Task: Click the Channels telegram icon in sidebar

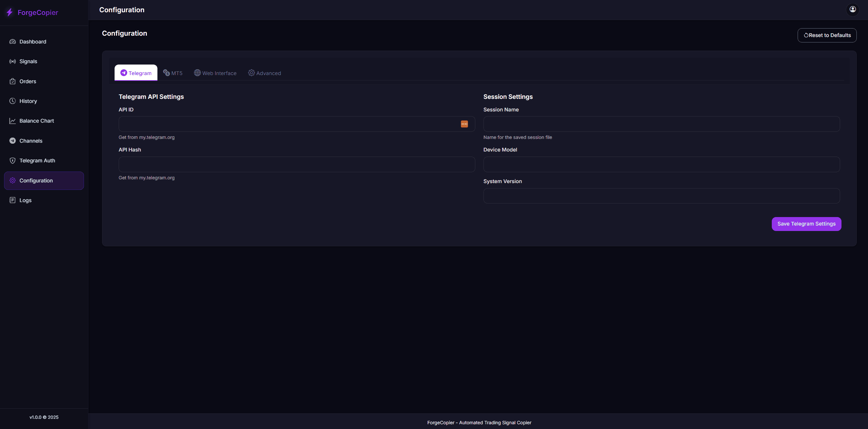Action: tap(13, 141)
